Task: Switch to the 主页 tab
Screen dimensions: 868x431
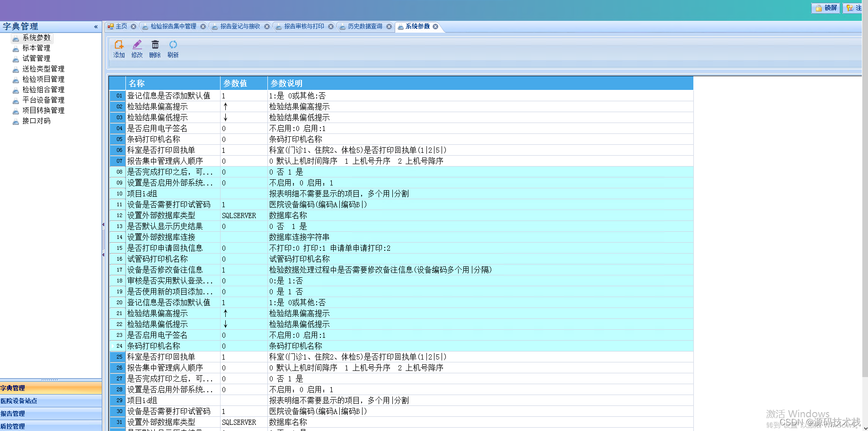Action: pyautogui.click(x=121, y=26)
